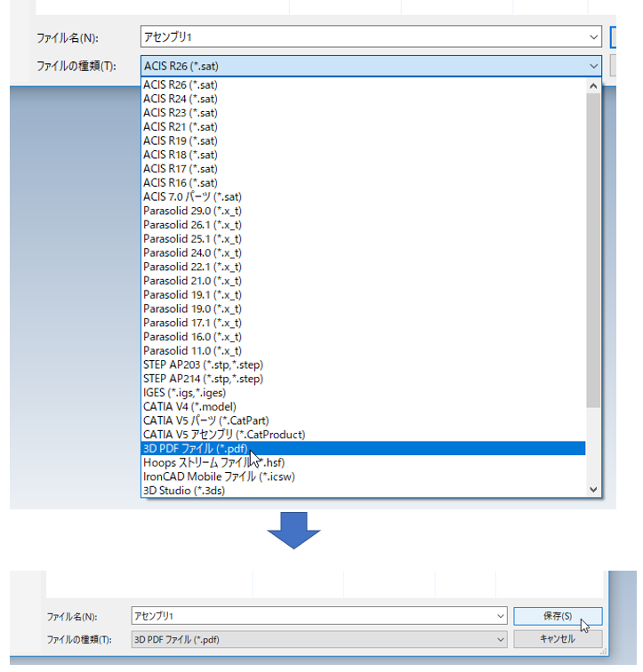
Task: Pick ACIS R17 (*.sat) from list
Action: 363,169
